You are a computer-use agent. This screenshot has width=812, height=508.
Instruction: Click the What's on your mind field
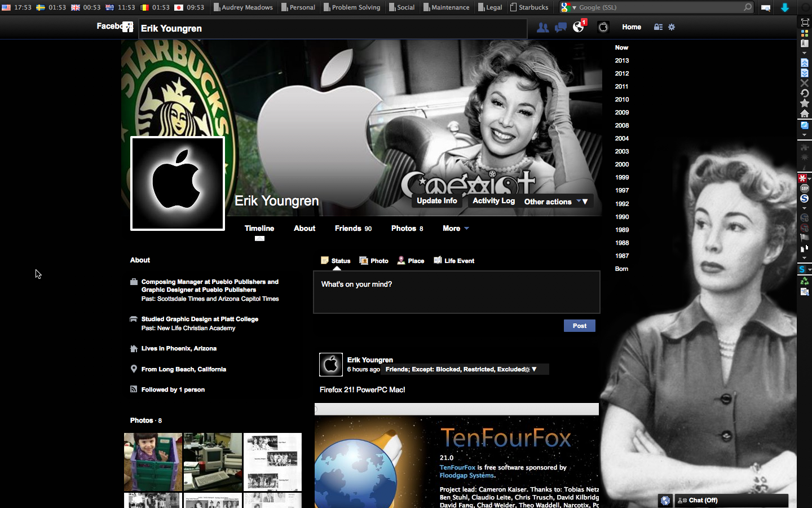coord(457,292)
